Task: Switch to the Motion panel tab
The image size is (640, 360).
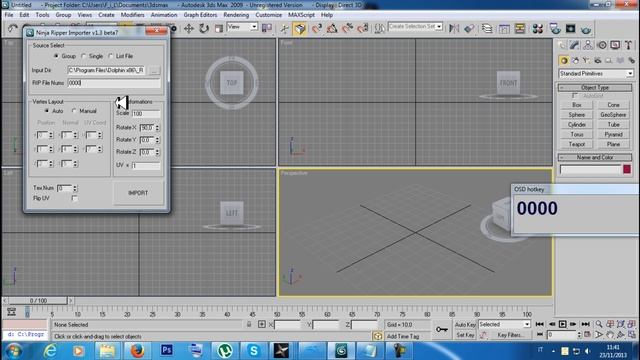Action: click(x=602, y=45)
